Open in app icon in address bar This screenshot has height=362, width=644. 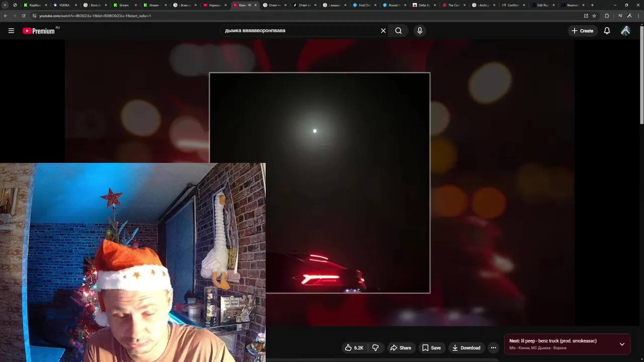pos(586,16)
